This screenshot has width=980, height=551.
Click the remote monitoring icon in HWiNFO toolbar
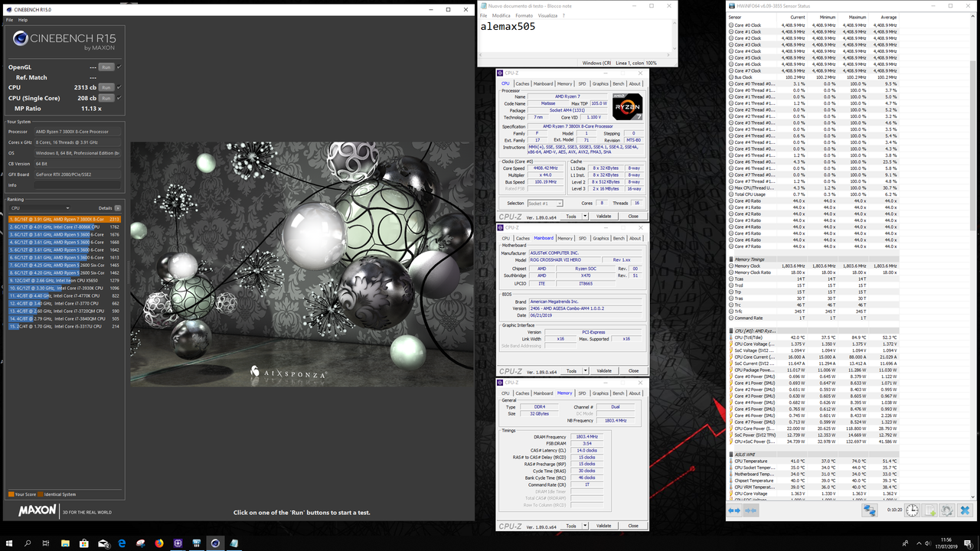(870, 510)
